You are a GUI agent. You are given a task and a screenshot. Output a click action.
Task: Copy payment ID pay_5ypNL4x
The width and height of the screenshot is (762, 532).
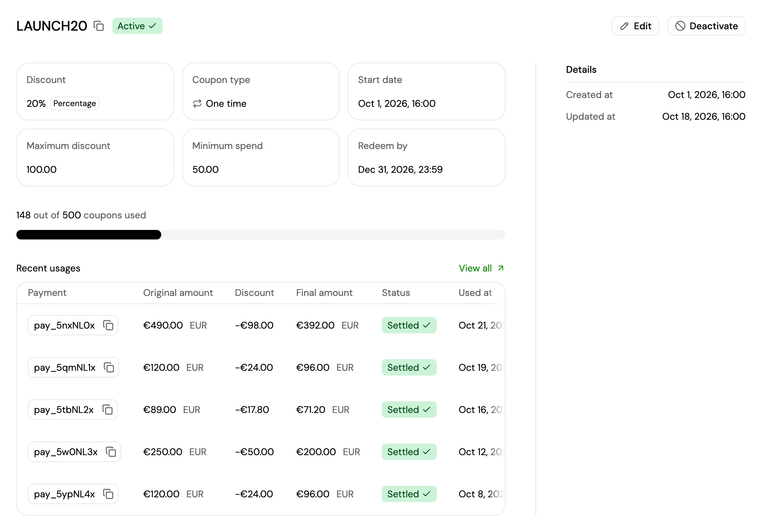point(108,494)
